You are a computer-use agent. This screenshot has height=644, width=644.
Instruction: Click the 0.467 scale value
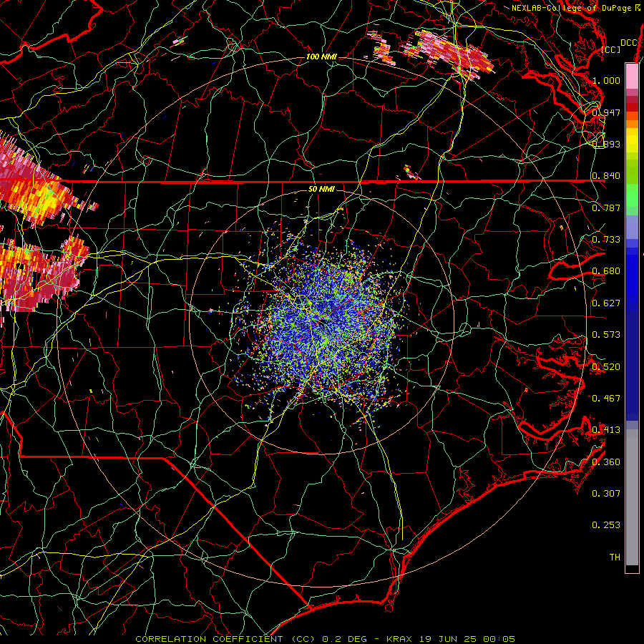tap(606, 399)
